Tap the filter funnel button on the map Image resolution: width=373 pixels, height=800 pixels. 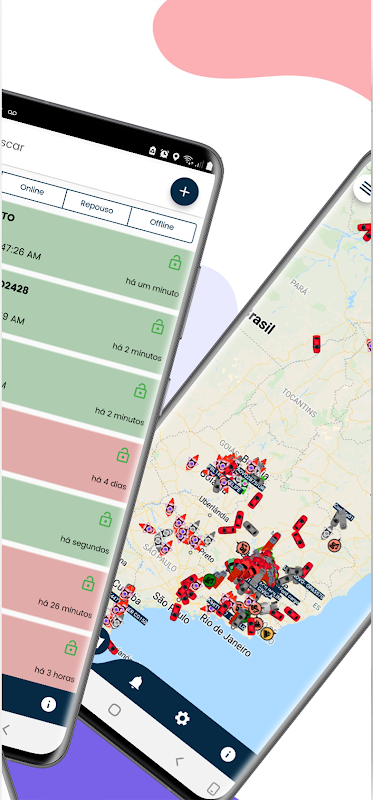pos(101,641)
